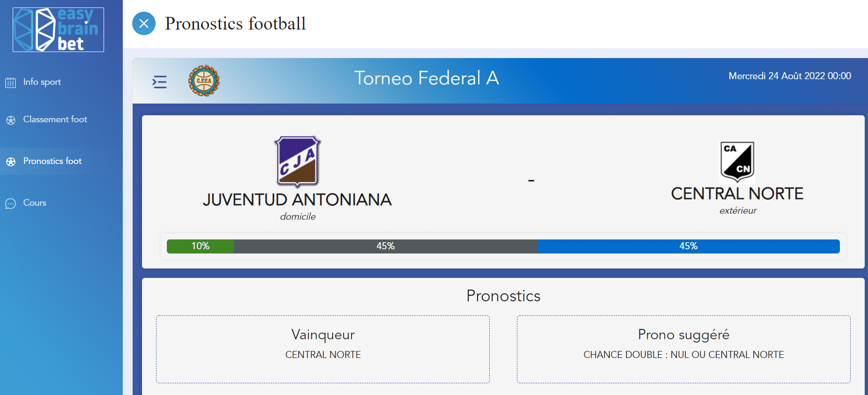This screenshot has width=868, height=395.
Task: Open the Info sport menu item
Action: point(61,82)
